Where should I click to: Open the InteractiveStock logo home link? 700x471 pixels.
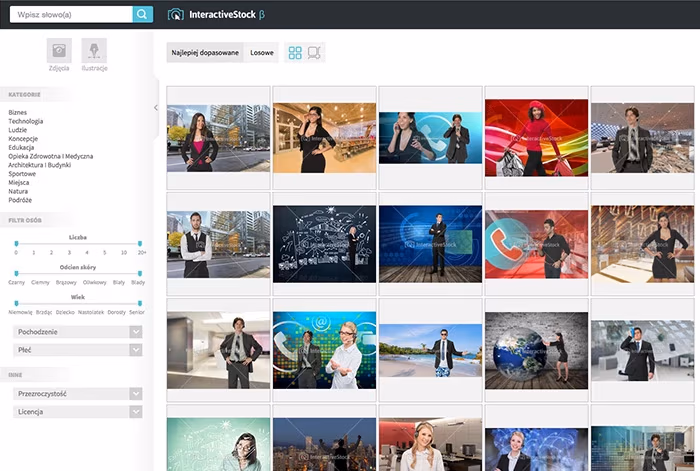click(x=216, y=15)
